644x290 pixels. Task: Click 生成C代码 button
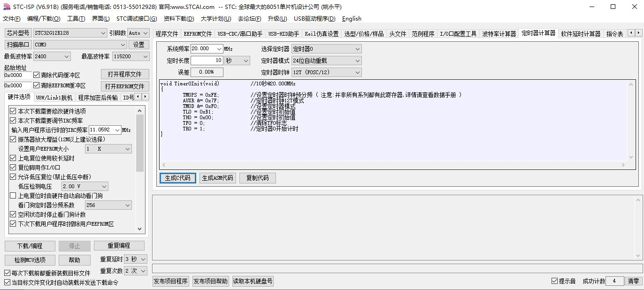click(178, 178)
